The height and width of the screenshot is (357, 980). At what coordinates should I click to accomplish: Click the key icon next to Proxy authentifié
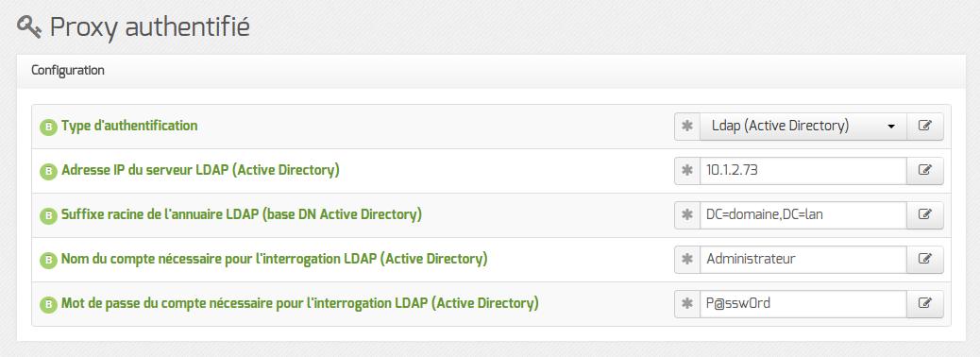29,27
